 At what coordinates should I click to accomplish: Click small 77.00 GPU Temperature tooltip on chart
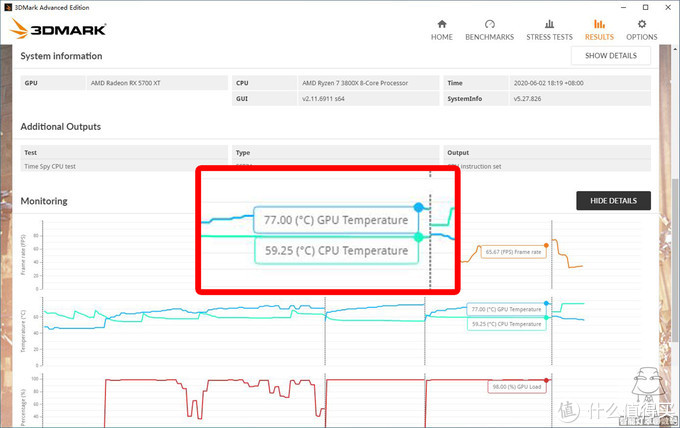(x=506, y=309)
